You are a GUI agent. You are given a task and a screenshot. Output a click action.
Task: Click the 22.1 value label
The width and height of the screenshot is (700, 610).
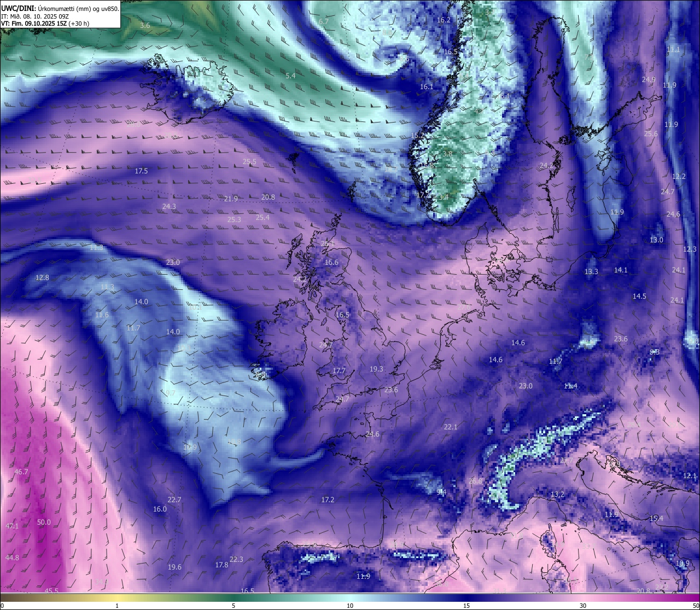[451, 427]
